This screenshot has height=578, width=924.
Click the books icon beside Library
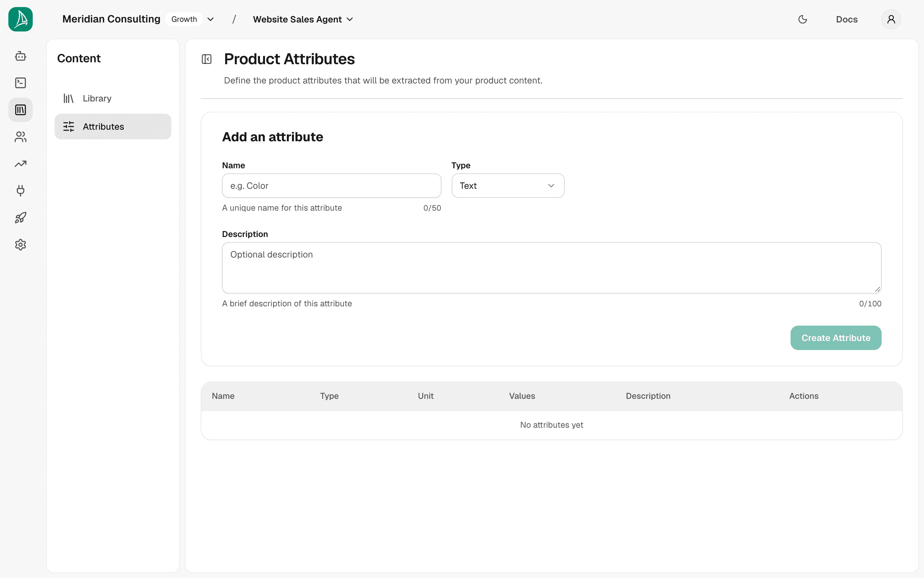[x=68, y=98]
